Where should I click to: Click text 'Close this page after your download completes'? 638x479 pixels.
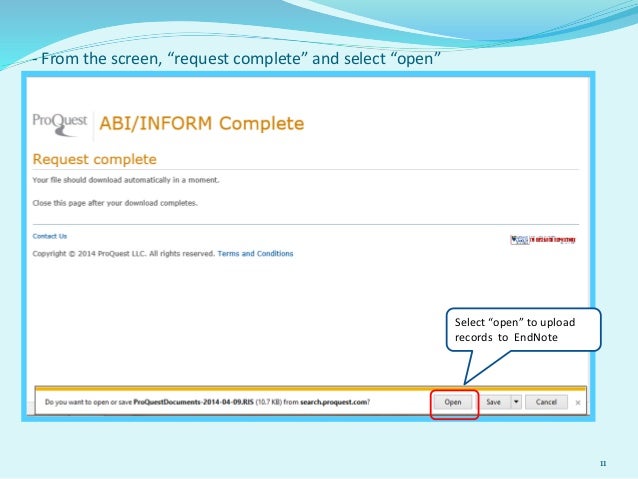pyautogui.click(x=115, y=203)
